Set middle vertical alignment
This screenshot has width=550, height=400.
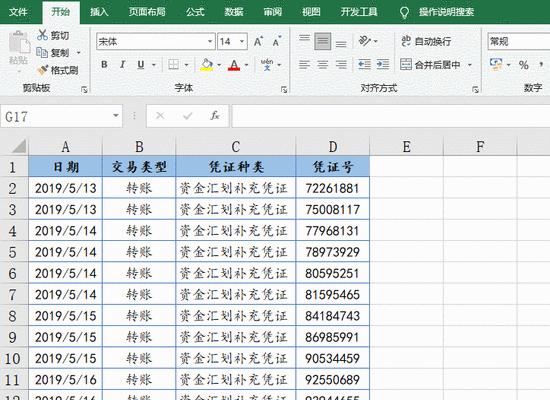[322, 41]
